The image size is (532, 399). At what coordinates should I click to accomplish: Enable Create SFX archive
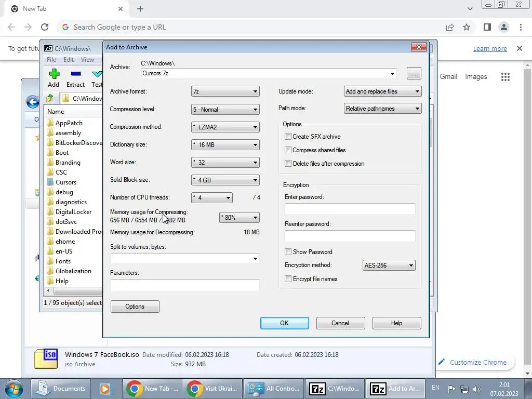coord(288,137)
